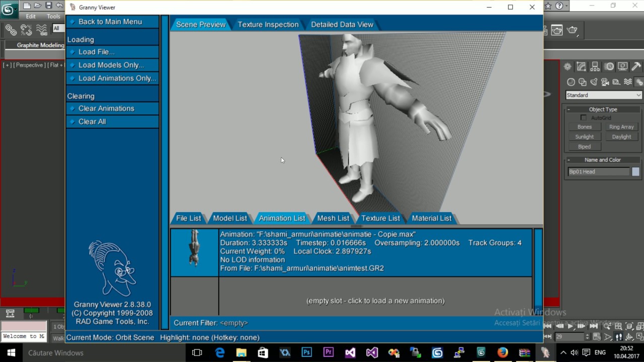
Task: Open the Texture List tab
Action: [x=380, y=218]
